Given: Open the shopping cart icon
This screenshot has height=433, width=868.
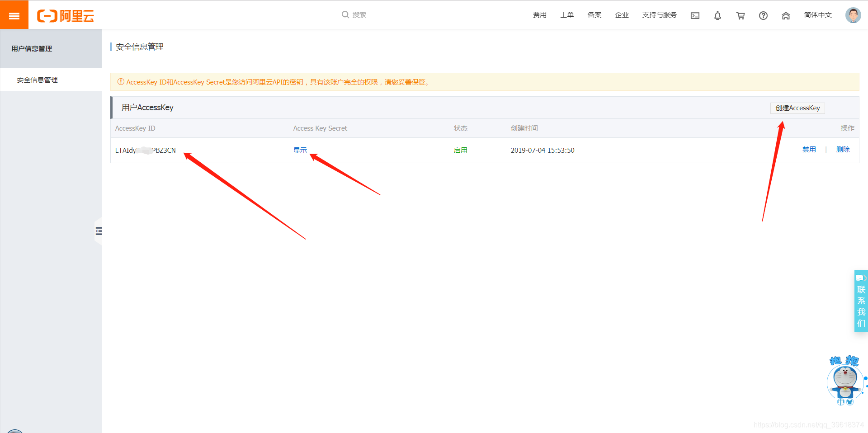Looking at the screenshot, I should tap(741, 15).
